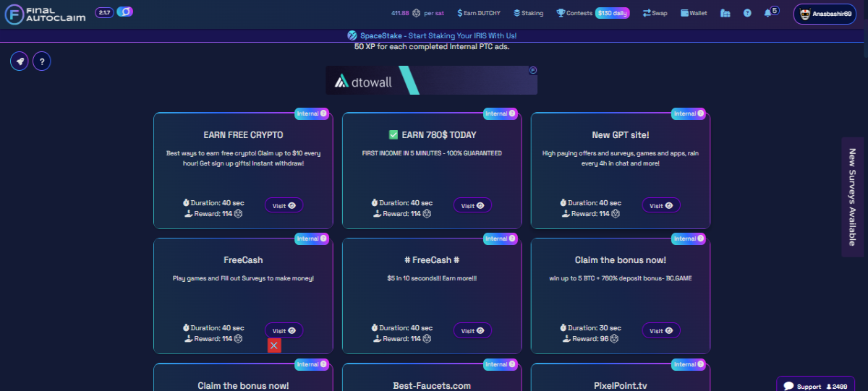Viewport: 868px width, 391px height.
Task: Open the Contests menu item
Action: pyautogui.click(x=574, y=13)
